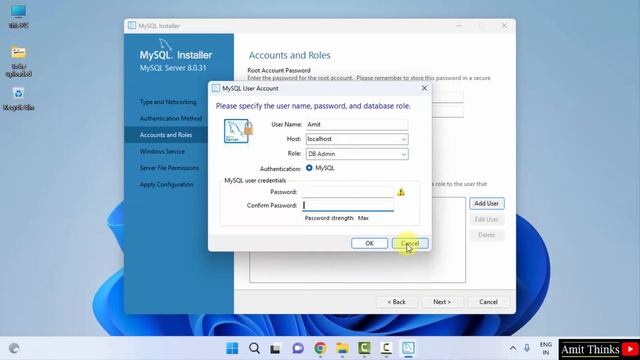The height and width of the screenshot is (360, 640).
Task: Minimize the MySQL Installer window
Action: (459, 26)
